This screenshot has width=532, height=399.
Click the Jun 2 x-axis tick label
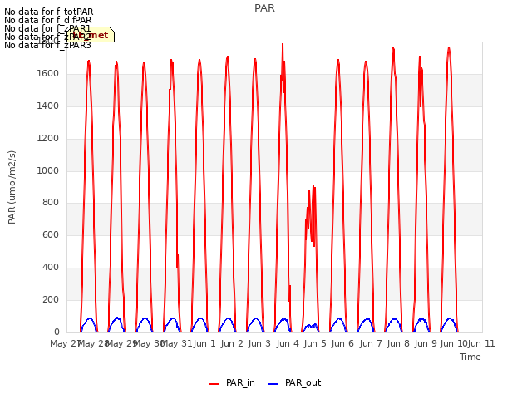tap(232, 343)
